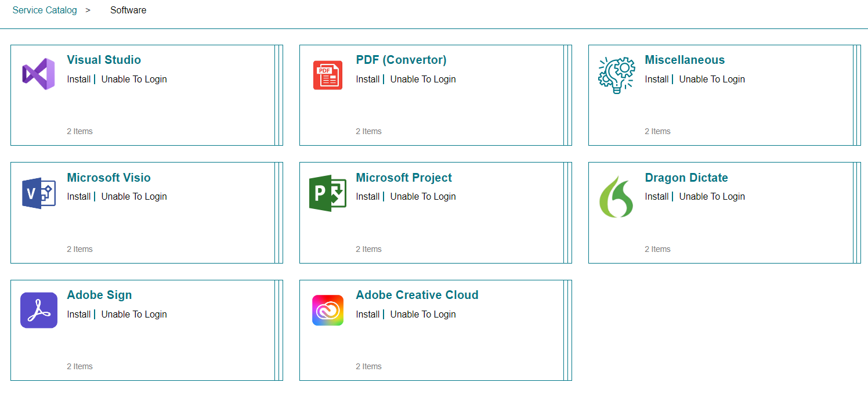Viewport: 868px width, 393px height.
Task: Click "2 Items" count in Microsoft Visio card
Action: pos(79,249)
